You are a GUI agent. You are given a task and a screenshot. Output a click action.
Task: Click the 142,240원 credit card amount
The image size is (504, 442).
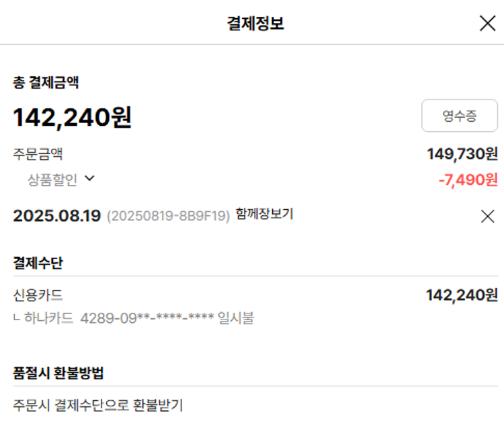(x=462, y=295)
